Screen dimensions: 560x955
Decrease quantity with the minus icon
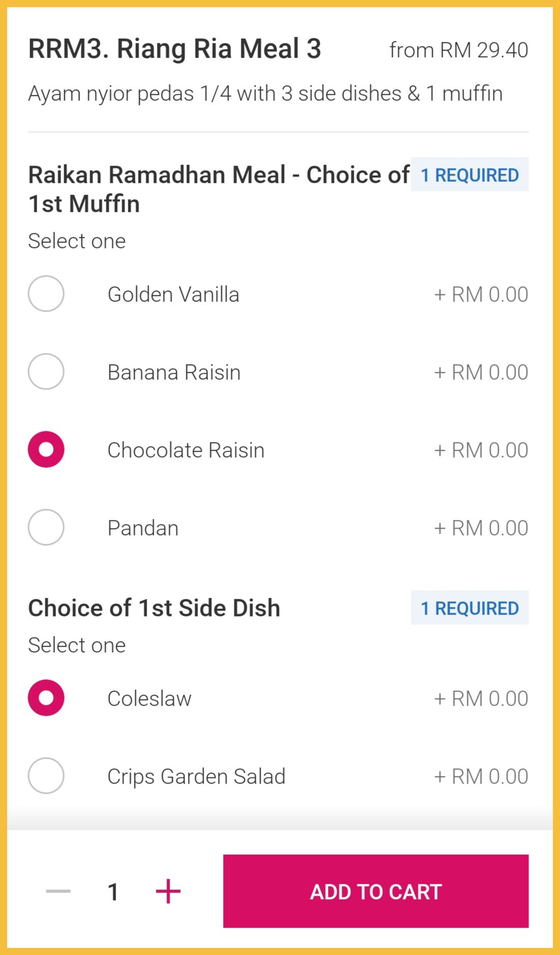pos(58,891)
